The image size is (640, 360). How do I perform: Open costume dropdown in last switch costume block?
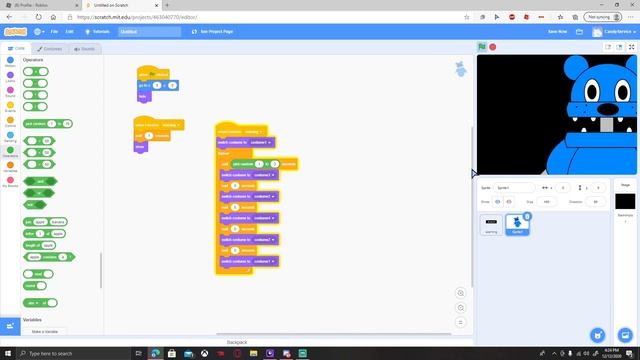tap(264, 261)
